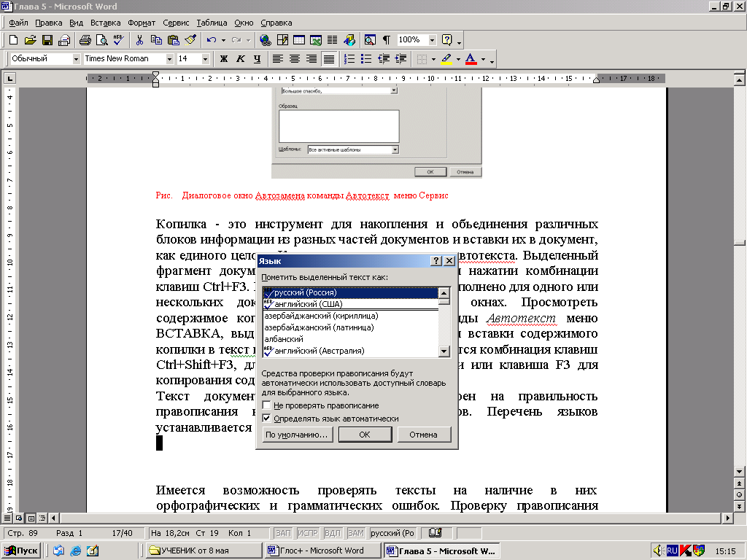Check Не проверять правописание
Screen dimensions: 747x560
267,405
